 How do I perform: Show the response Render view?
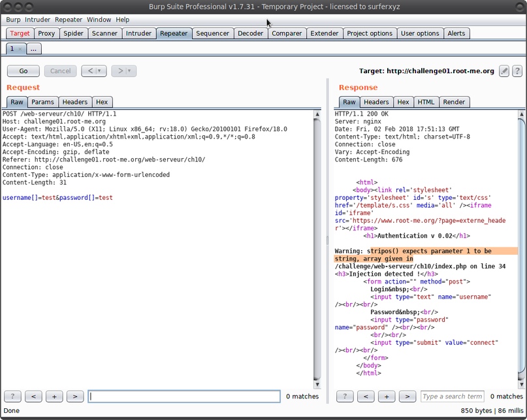[454, 102]
